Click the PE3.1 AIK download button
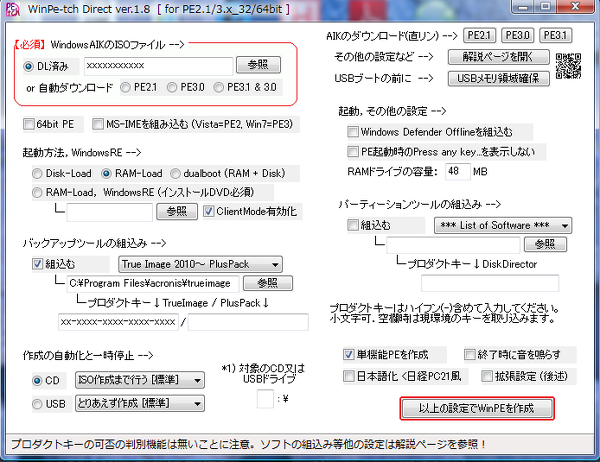Viewport: 600px width, 462px height. (554, 36)
